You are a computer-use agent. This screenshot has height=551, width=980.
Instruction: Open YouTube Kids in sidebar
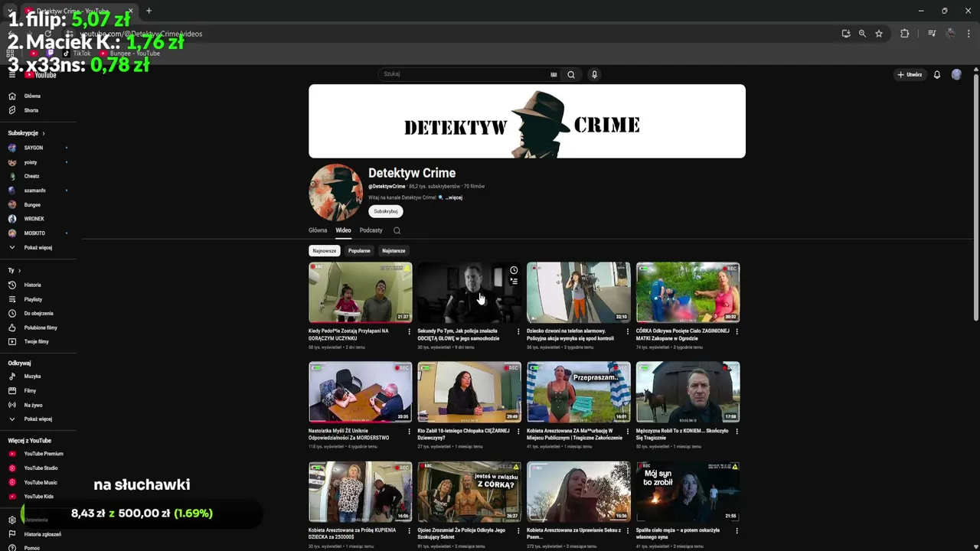click(x=38, y=496)
